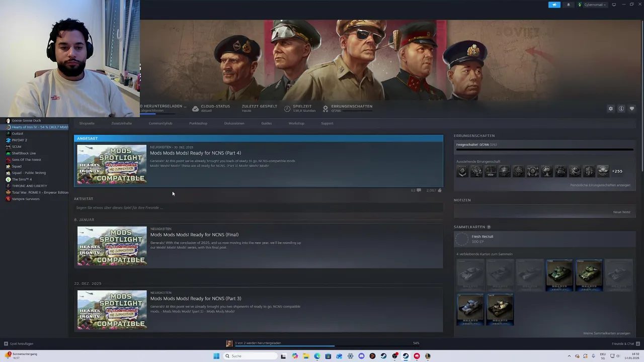The width and height of the screenshot is (644, 362).
Task: Open the Punkteshop tab
Action: tap(198, 123)
